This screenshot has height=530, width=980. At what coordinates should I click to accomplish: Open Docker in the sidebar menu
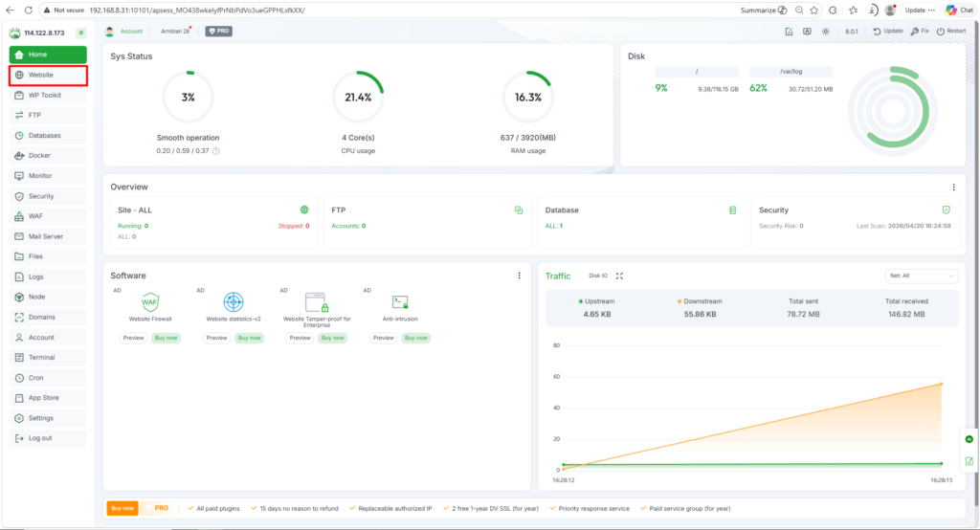39,155
